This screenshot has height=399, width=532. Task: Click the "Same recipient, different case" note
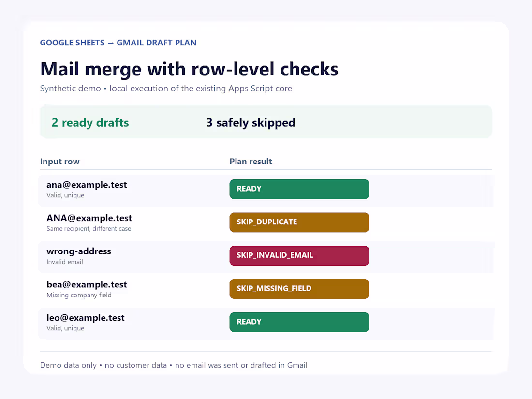point(89,229)
